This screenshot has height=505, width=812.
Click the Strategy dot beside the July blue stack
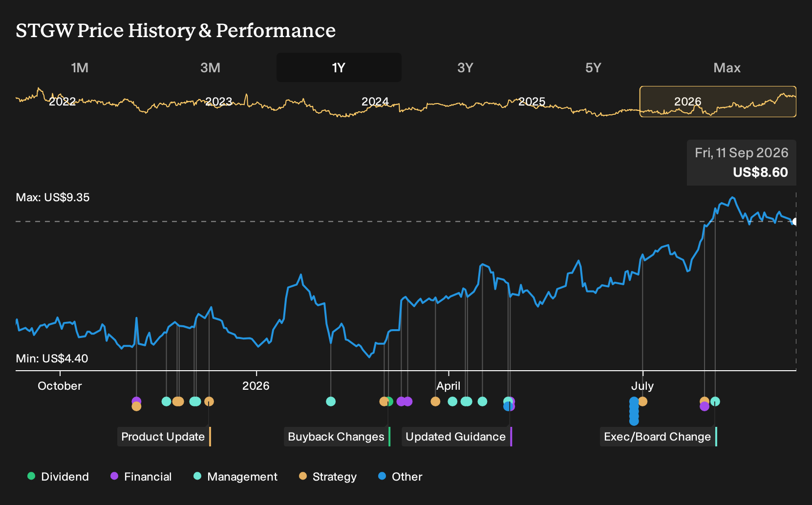point(642,401)
